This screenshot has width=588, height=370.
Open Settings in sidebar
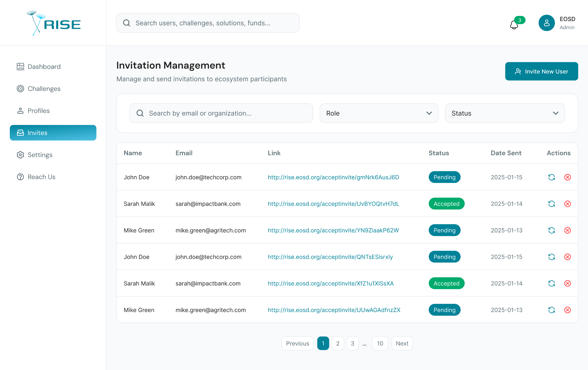coord(53,155)
